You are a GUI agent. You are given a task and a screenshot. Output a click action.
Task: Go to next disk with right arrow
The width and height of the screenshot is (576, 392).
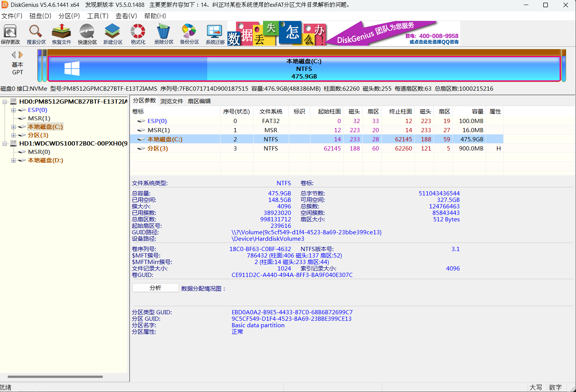click(21, 55)
